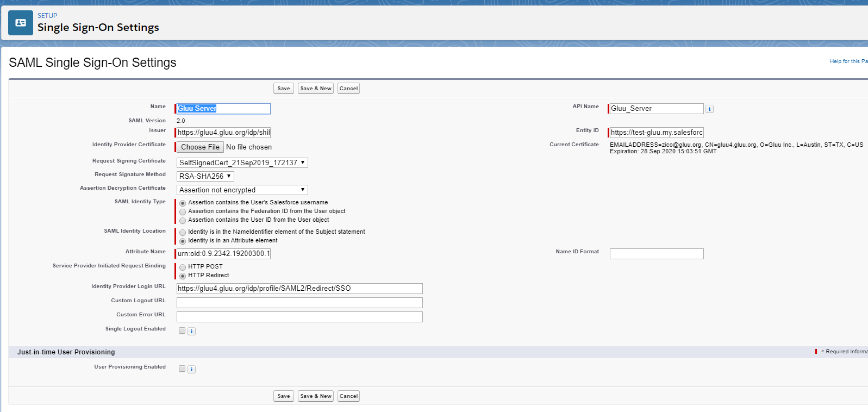Open the Help for this Page link
The width and height of the screenshot is (868, 412).
(x=848, y=61)
